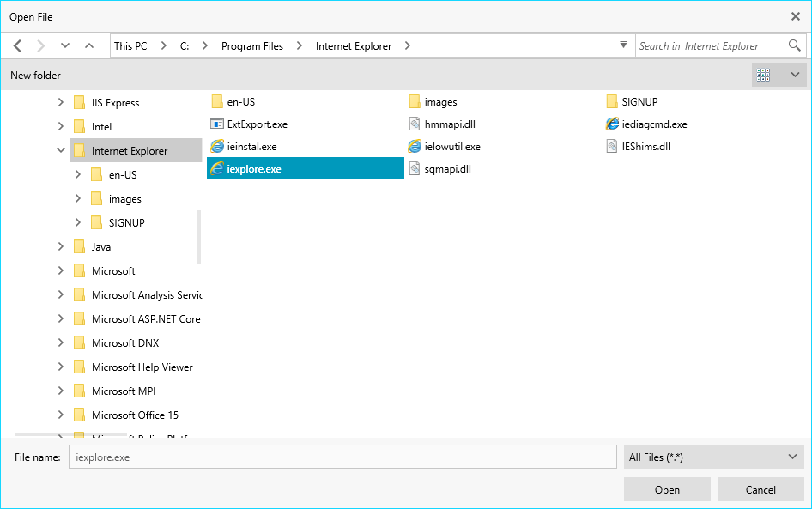Expand the images subfolder in tree
This screenshot has width=812, height=509.
[77, 199]
